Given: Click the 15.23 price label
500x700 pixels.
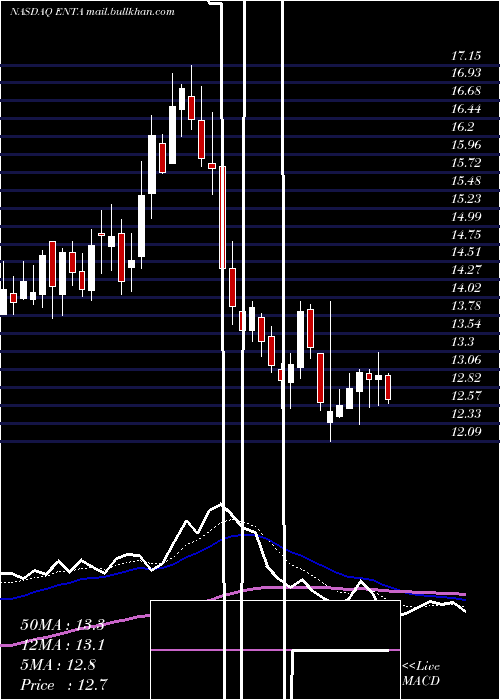Looking at the screenshot, I should tap(466, 199).
